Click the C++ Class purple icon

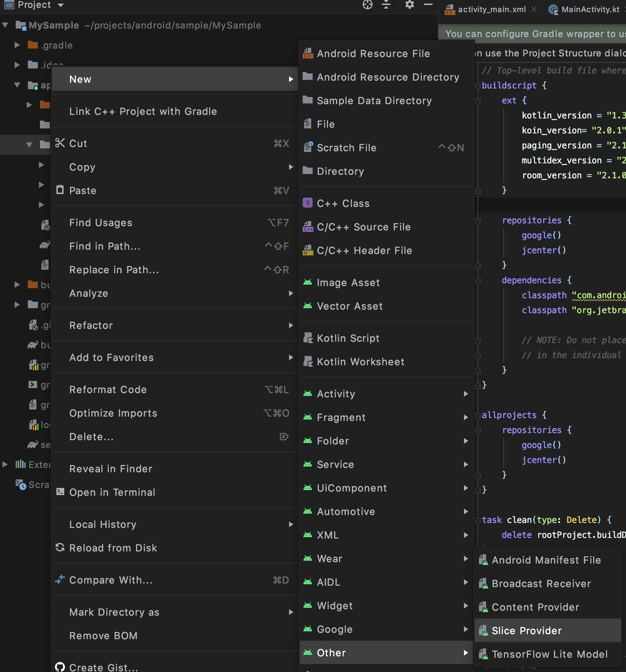tap(308, 203)
